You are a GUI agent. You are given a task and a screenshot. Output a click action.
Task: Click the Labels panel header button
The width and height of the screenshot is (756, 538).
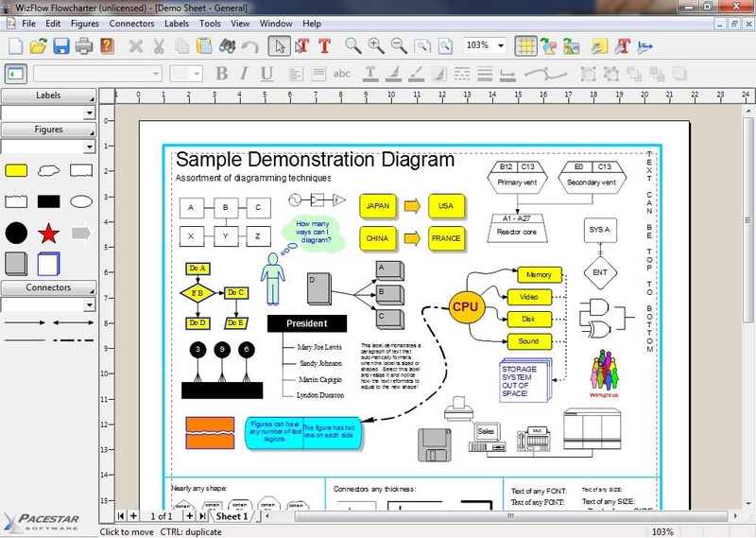pyautogui.click(x=49, y=95)
